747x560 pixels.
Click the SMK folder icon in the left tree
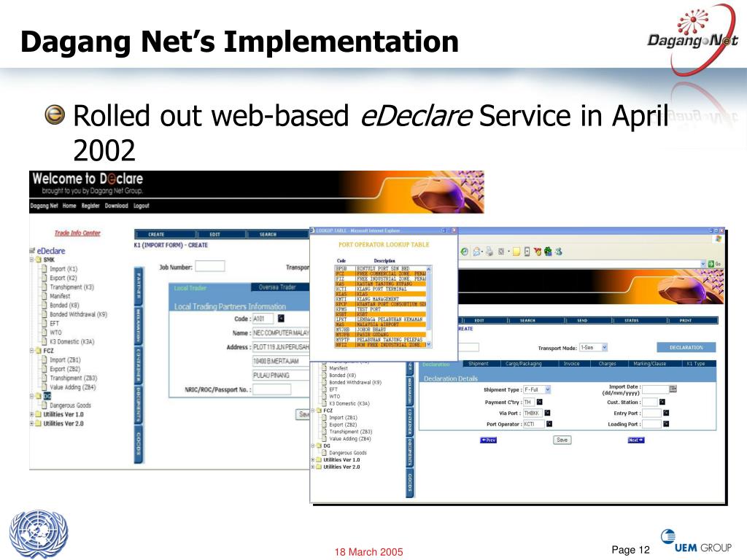39,260
